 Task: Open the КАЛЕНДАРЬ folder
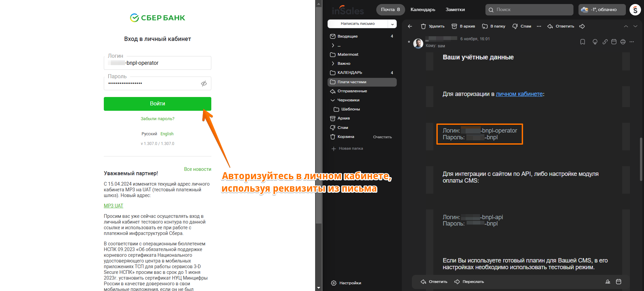click(362, 72)
